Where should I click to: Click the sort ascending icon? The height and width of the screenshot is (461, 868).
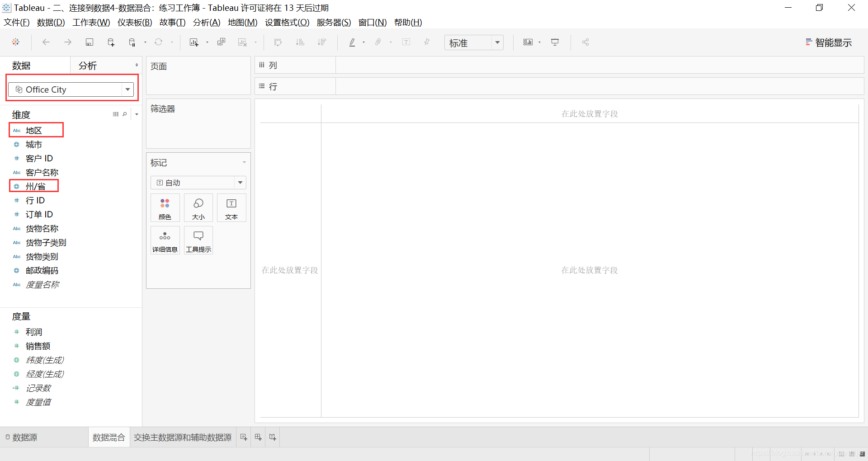click(x=300, y=42)
